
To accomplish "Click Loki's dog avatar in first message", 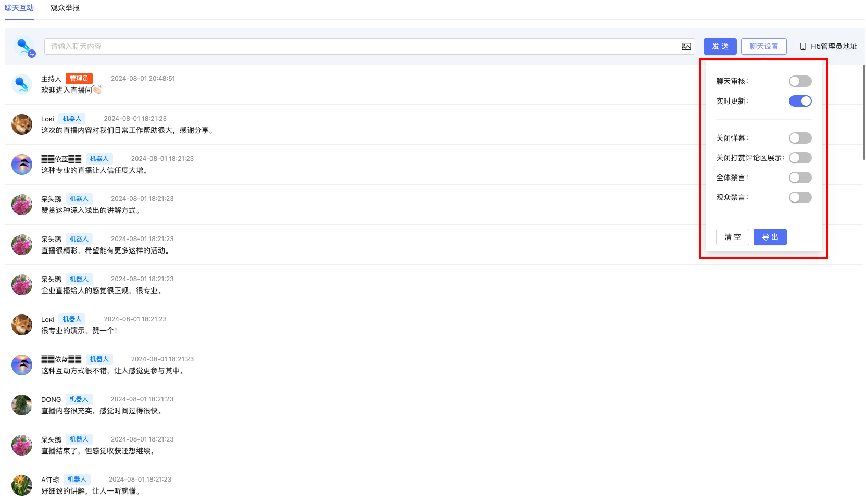I will pos(22,124).
